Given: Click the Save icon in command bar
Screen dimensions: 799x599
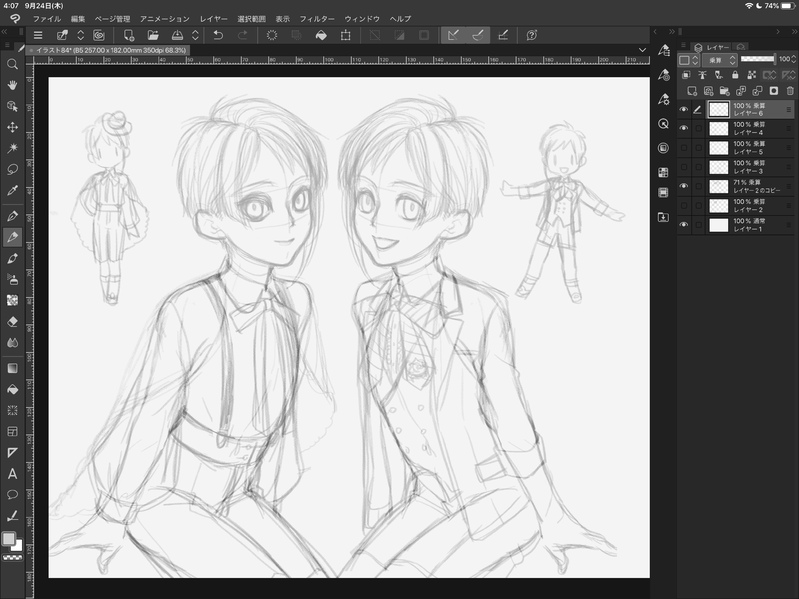Looking at the screenshot, I should point(177,35).
